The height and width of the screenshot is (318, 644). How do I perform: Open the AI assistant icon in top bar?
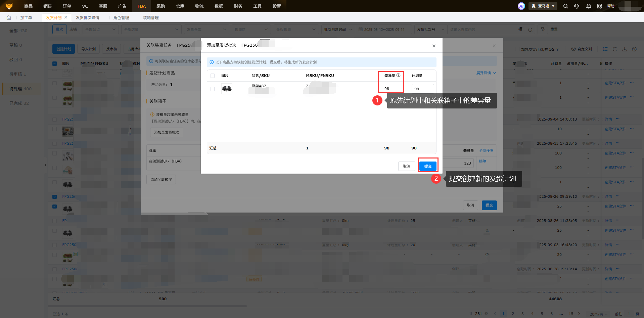[x=521, y=6]
